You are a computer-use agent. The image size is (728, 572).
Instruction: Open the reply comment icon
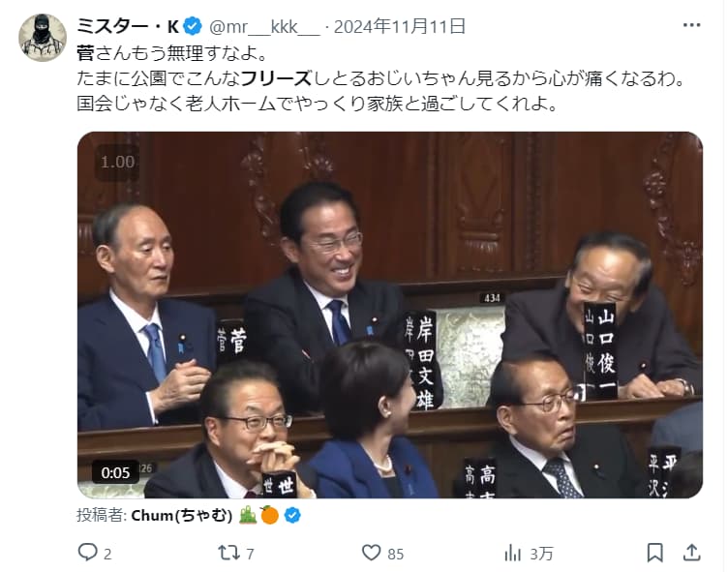(x=87, y=553)
